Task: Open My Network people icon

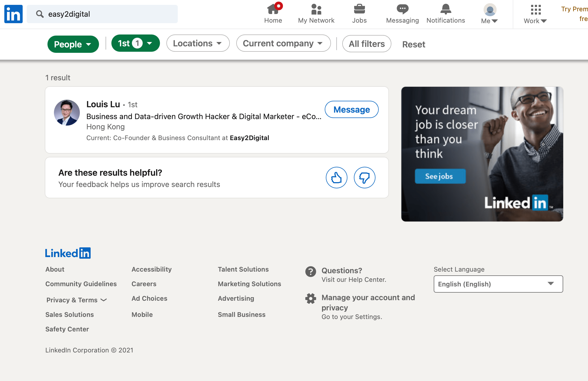Action: [316, 9]
